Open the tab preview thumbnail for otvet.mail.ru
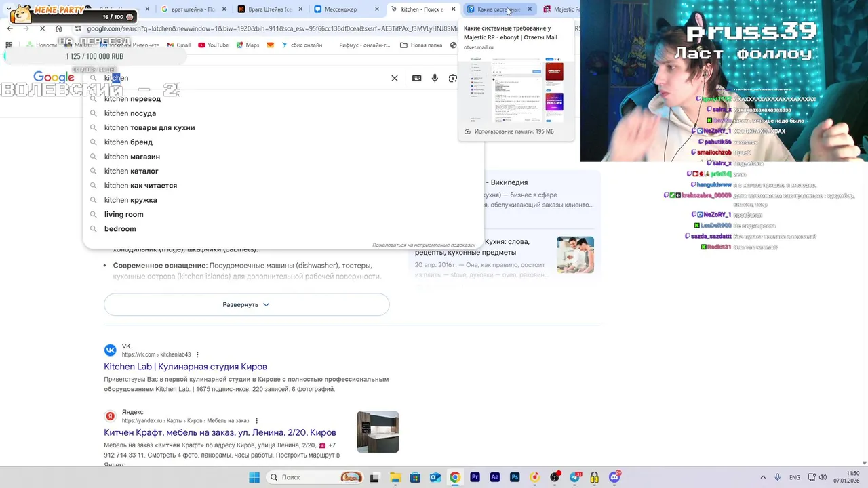This screenshot has height=488, width=868. click(517, 89)
